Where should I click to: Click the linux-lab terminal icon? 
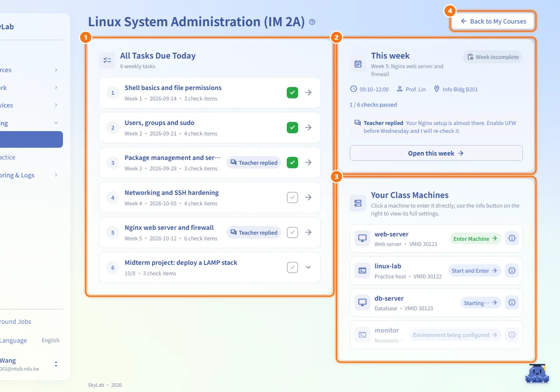tap(362, 271)
